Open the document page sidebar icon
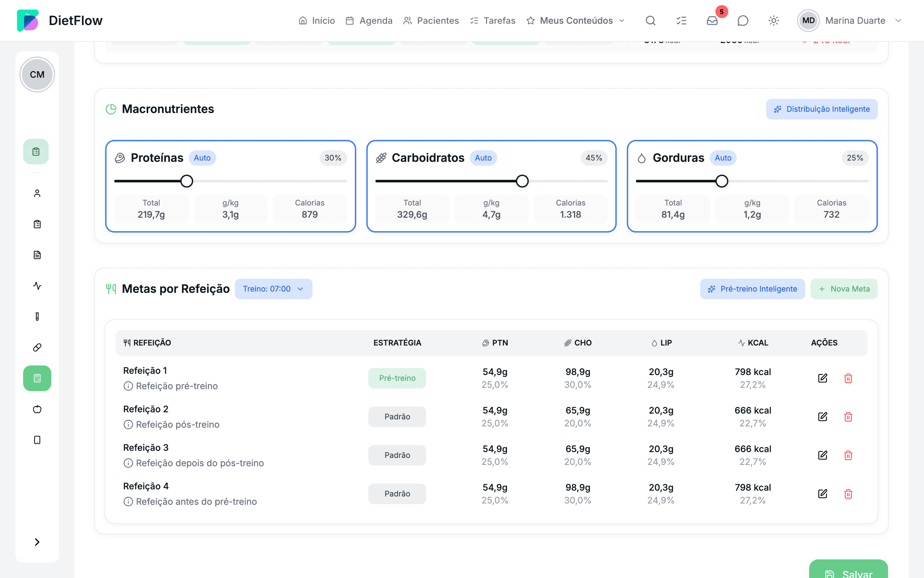Screen dimensions: 924x578 (x=37, y=255)
